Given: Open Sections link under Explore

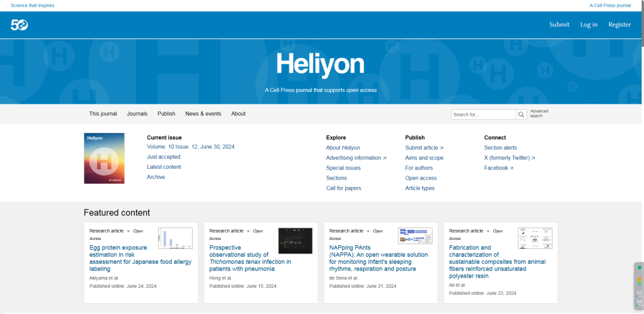Looking at the screenshot, I should [336, 178].
